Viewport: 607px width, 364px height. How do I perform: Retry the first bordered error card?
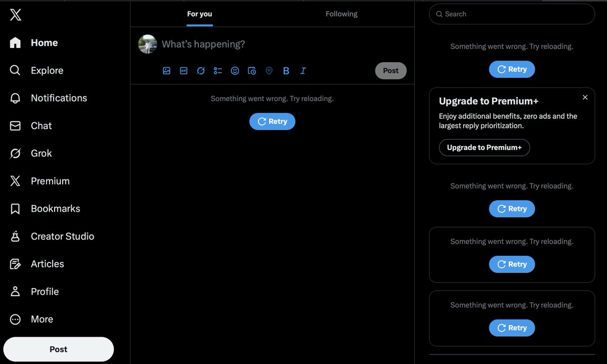pos(512,264)
